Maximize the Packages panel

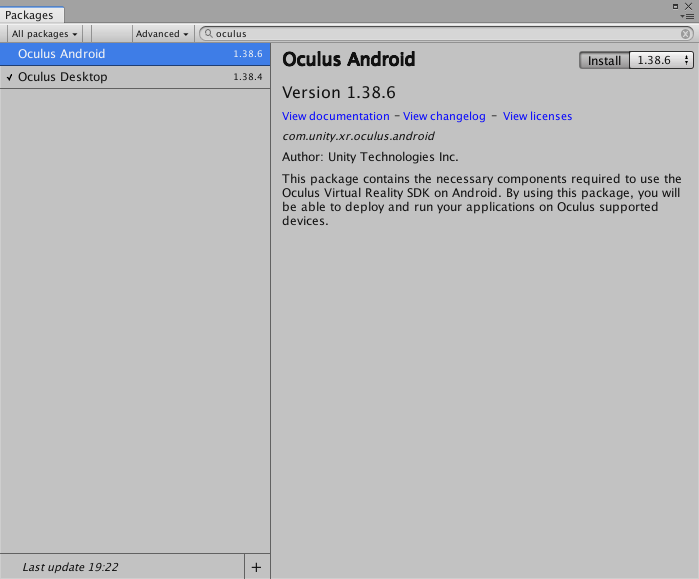[x=675, y=6]
